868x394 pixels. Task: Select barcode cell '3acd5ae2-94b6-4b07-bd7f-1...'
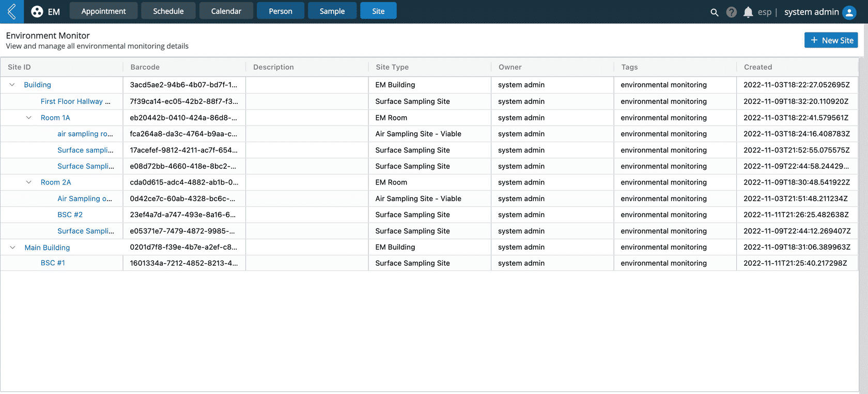[x=183, y=85]
